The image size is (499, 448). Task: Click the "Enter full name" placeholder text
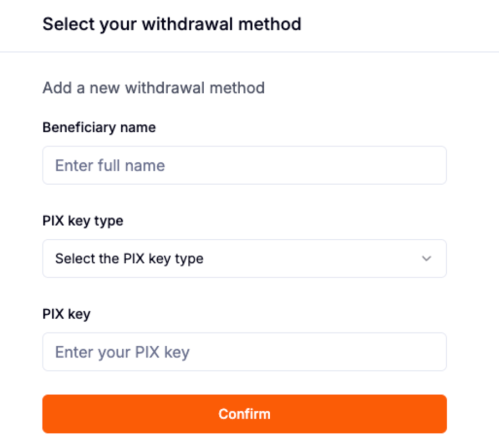coord(110,166)
